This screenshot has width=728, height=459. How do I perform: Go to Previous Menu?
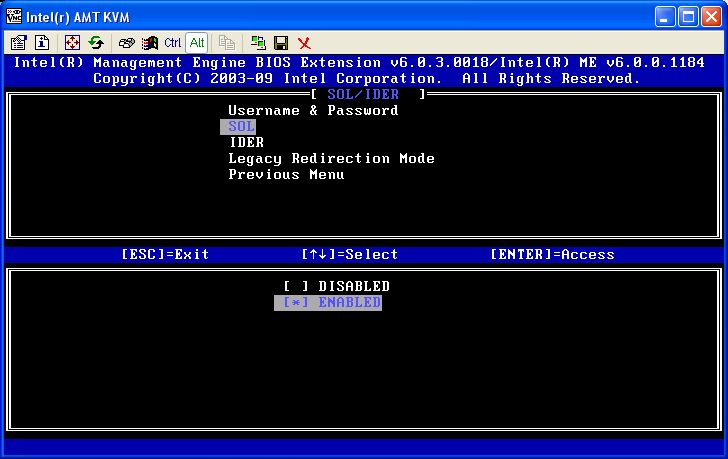pyautogui.click(x=286, y=175)
